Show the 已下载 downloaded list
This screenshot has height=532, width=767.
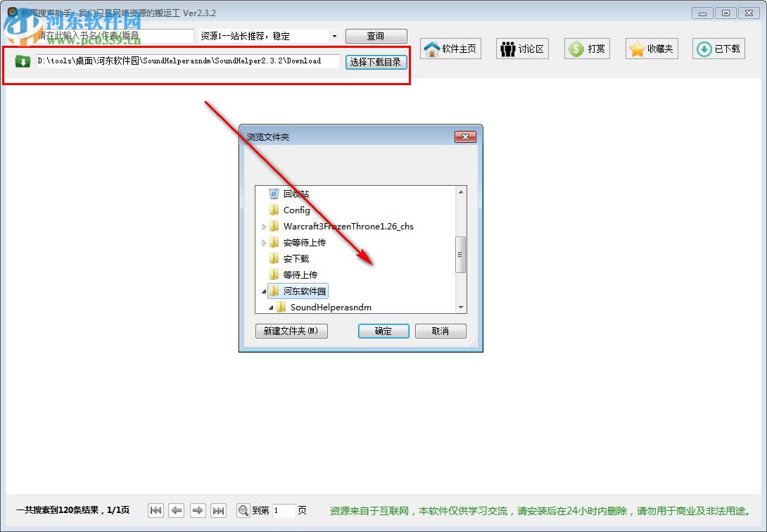click(x=718, y=49)
